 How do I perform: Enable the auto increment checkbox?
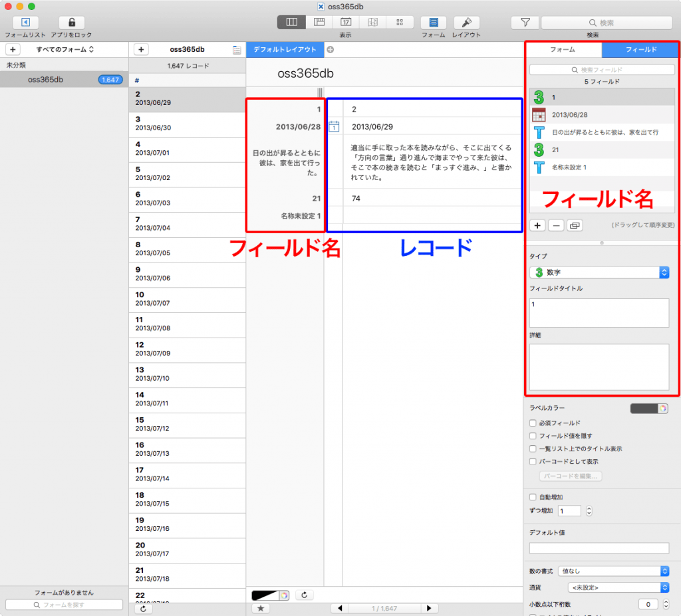tap(533, 497)
